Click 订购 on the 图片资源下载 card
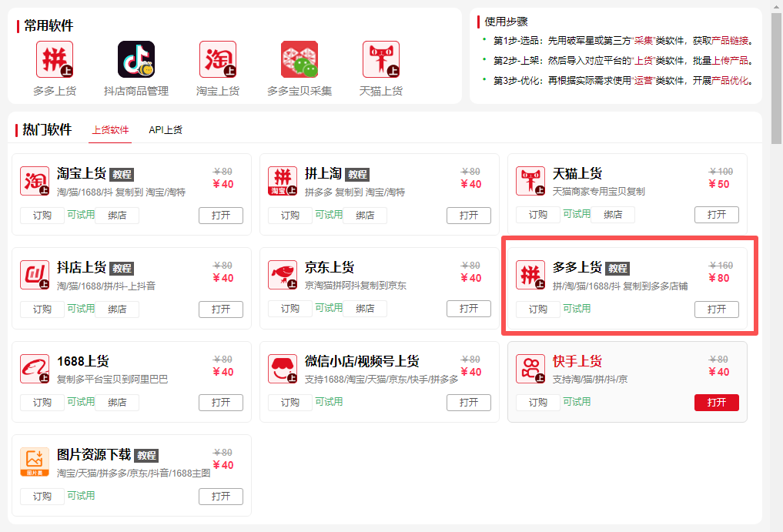The height and width of the screenshot is (532, 783). coord(42,496)
